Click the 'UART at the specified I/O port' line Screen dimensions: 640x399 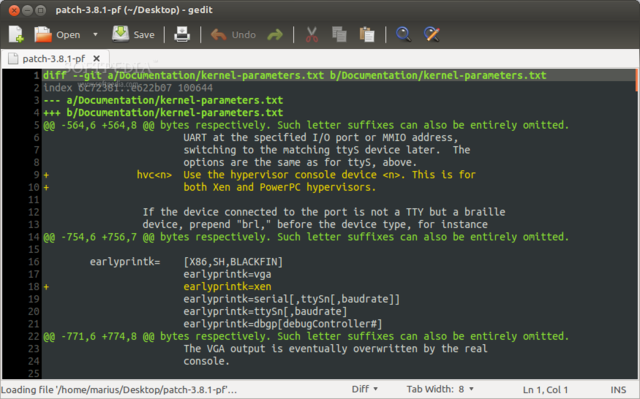pos(320,137)
